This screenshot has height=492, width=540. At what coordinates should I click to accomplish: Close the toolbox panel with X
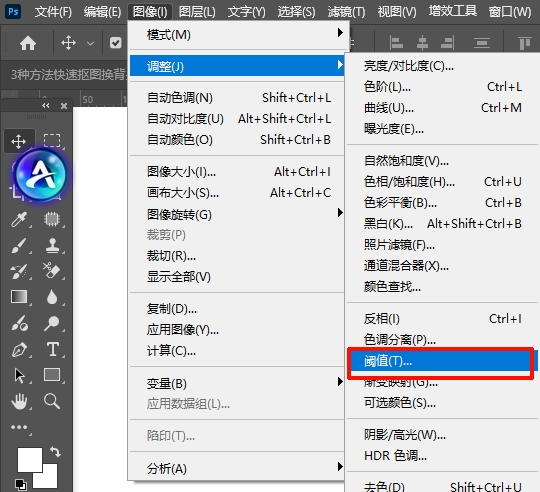64,106
